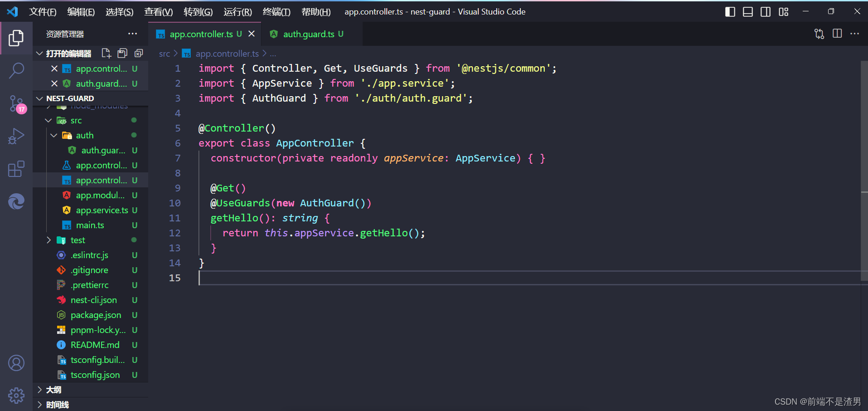The image size is (868, 411).
Task: Open Source Control view with 17 badge
Action: coord(17,104)
